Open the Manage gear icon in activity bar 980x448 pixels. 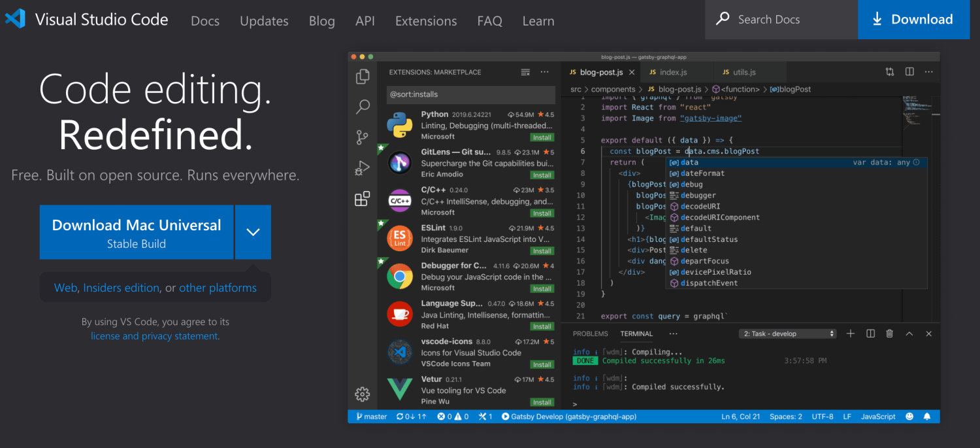tap(362, 394)
